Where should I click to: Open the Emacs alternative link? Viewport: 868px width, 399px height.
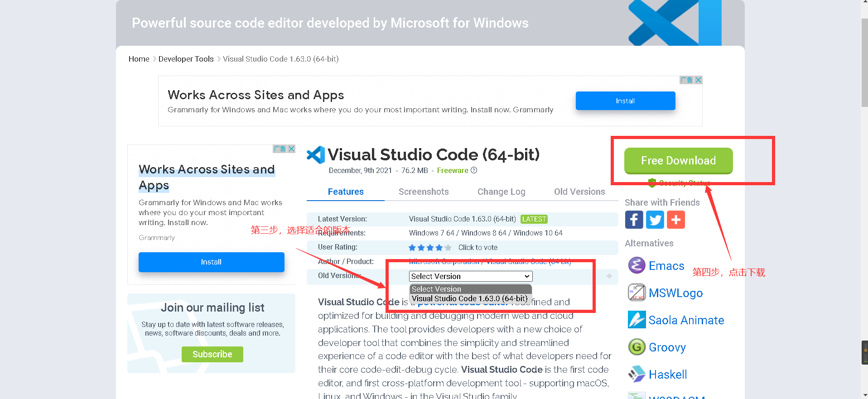click(x=666, y=266)
